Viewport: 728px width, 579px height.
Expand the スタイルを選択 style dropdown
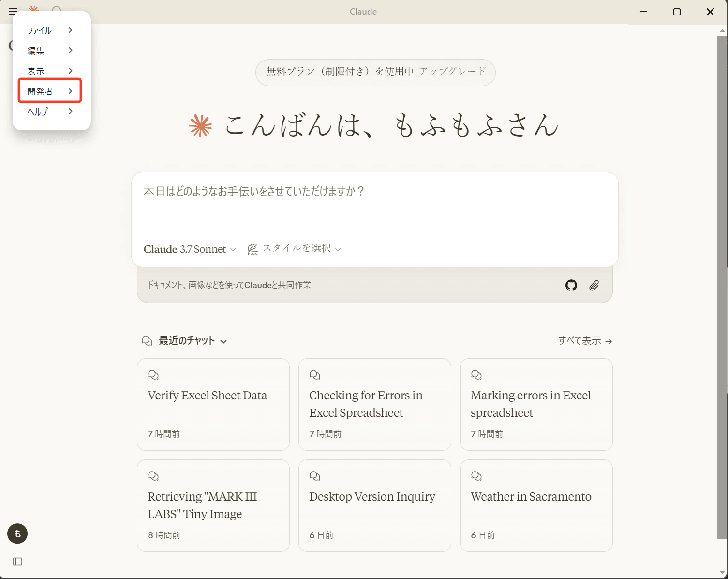pos(300,248)
